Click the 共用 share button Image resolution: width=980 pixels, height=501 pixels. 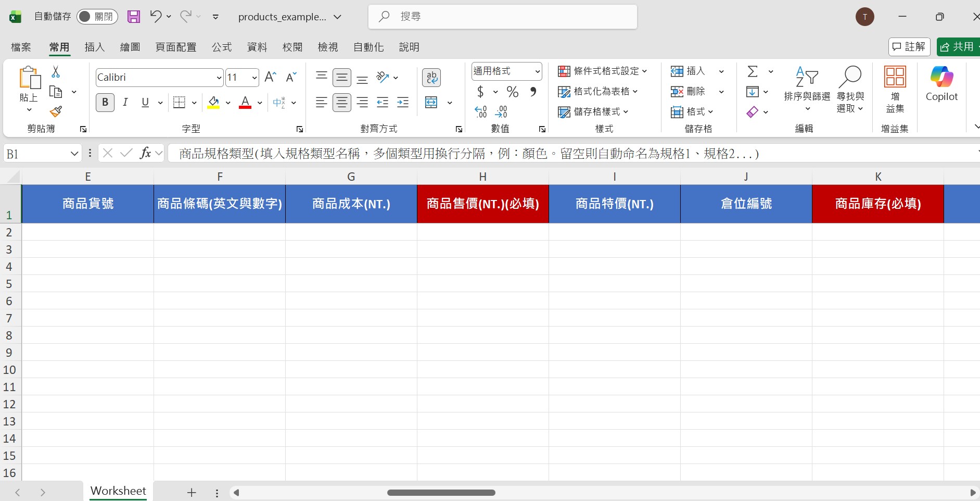click(x=958, y=47)
